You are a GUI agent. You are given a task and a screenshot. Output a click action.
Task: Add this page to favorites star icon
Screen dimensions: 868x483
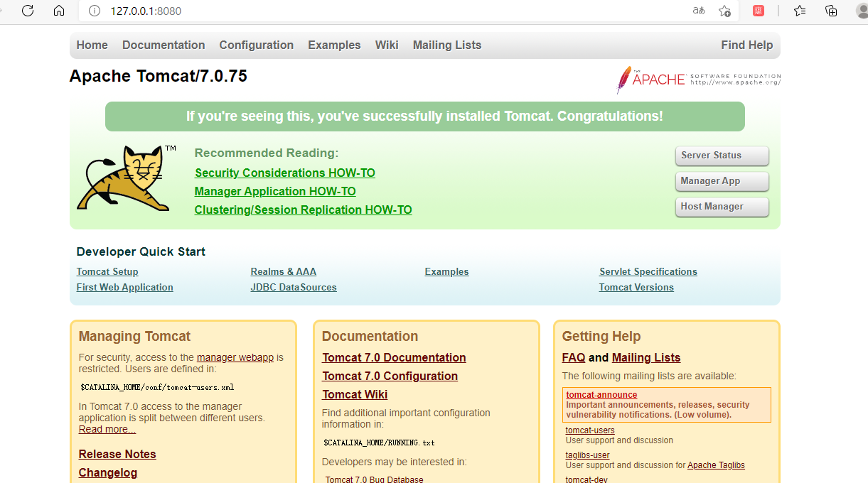pos(724,11)
